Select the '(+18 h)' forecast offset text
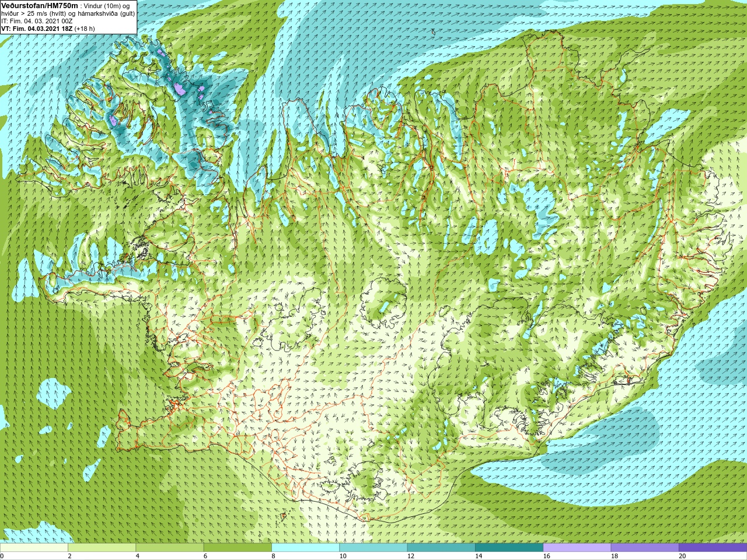747x560 pixels. (85, 29)
